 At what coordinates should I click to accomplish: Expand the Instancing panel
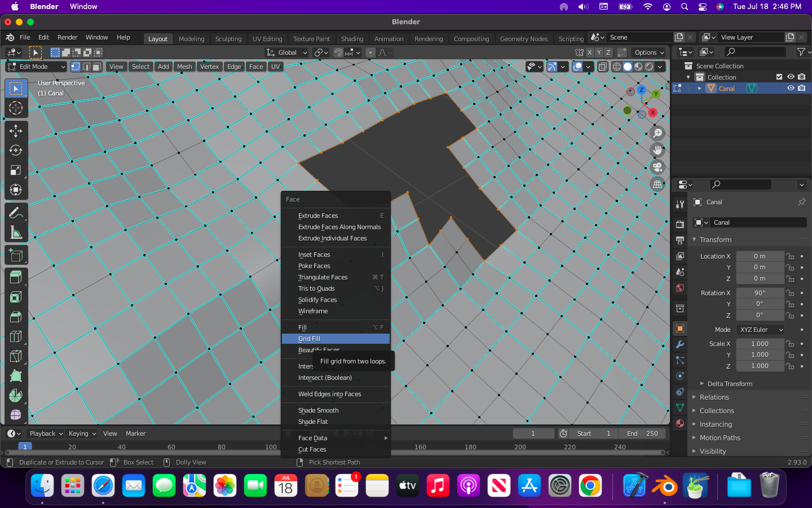click(715, 424)
